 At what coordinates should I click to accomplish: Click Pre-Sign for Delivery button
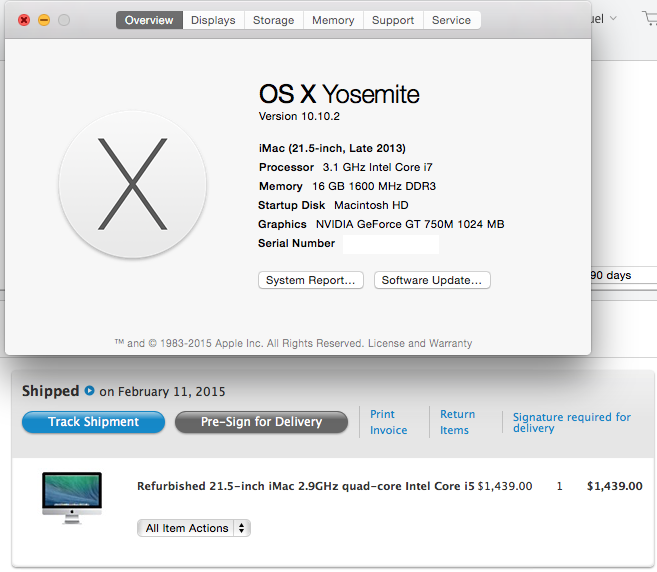click(x=261, y=422)
